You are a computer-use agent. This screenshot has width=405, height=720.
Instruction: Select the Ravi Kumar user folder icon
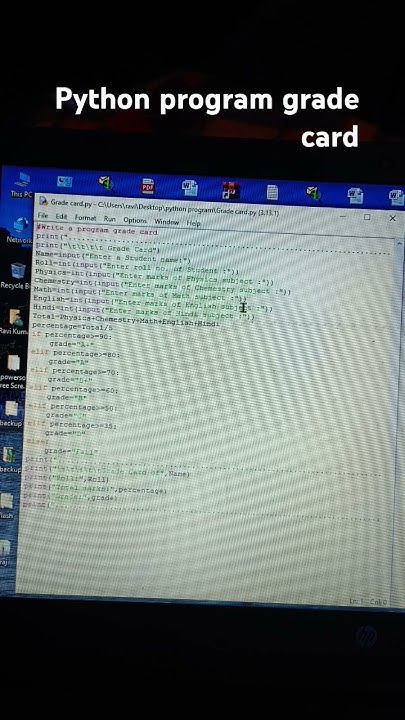pyautogui.click(x=15, y=321)
